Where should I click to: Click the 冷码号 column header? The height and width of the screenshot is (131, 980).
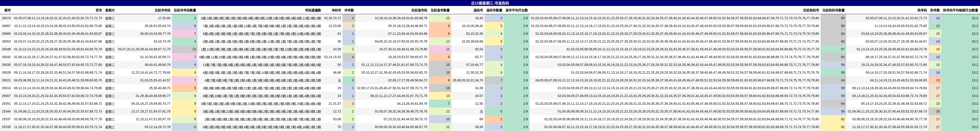[336, 11]
